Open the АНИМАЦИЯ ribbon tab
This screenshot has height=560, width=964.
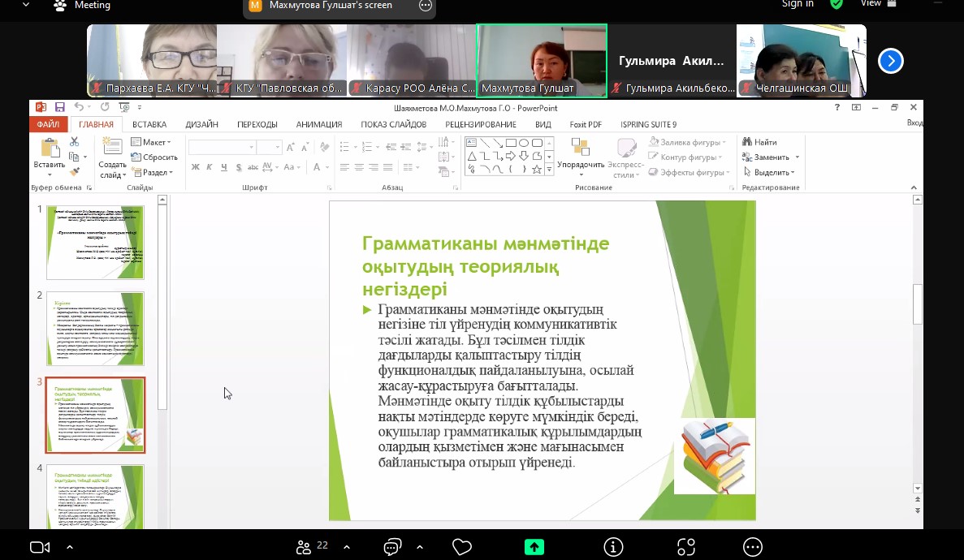(318, 124)
